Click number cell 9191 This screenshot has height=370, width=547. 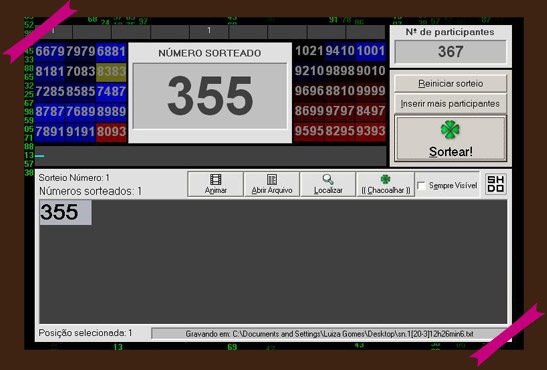coord(81,131)
